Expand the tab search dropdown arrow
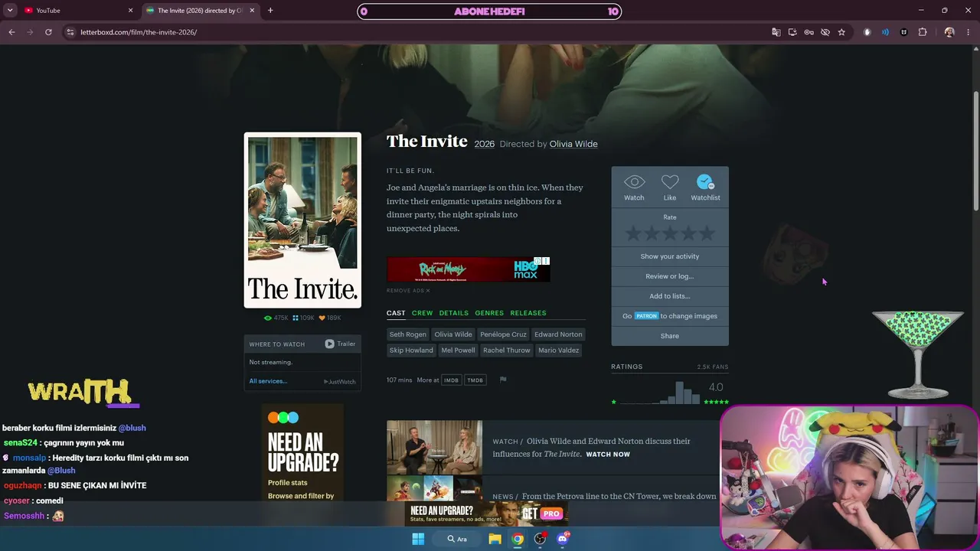This screenshot has height=551, width=980. coord(10,10)
